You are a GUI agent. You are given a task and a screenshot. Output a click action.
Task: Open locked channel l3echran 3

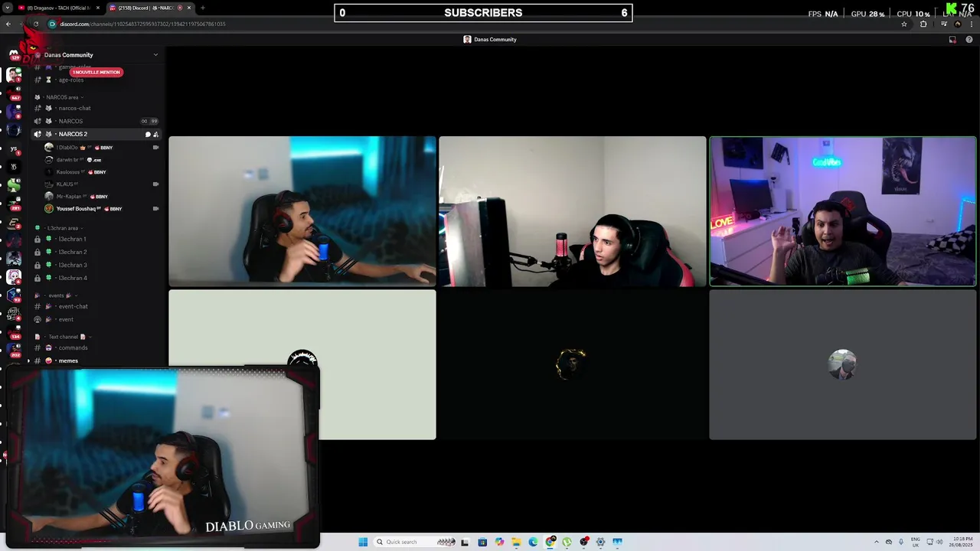[x=73, y=265]
